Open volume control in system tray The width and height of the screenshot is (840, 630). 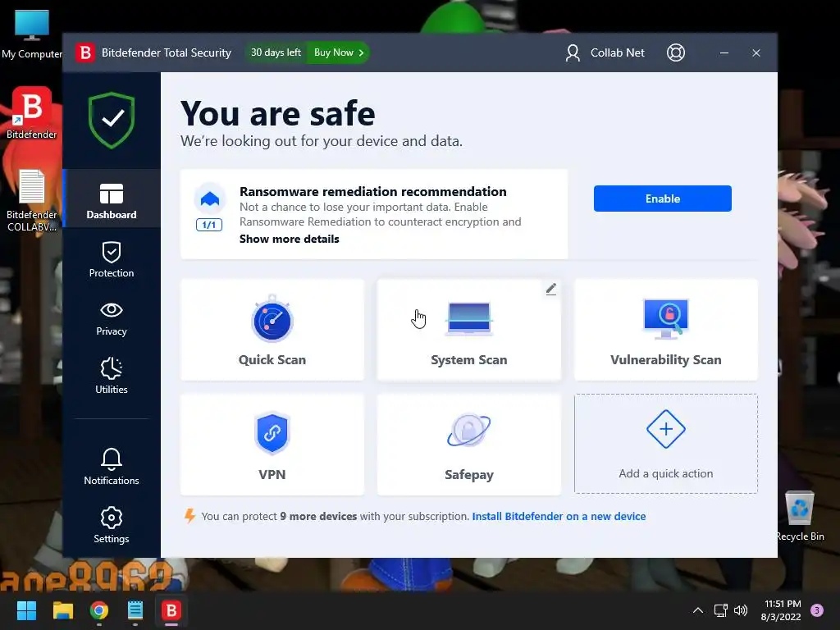(741, 610)
